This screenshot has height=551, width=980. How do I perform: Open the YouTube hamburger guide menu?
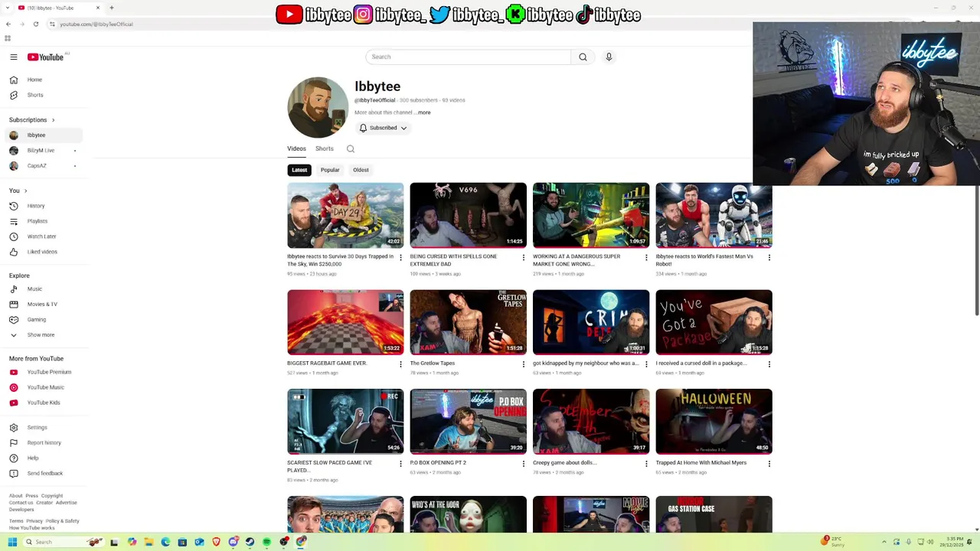coord(13,57)
